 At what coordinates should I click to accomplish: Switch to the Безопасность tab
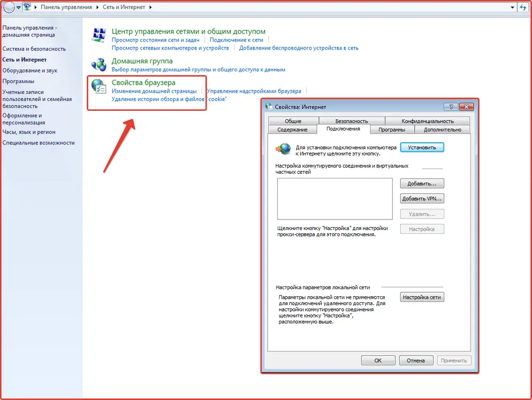[352, 121]
